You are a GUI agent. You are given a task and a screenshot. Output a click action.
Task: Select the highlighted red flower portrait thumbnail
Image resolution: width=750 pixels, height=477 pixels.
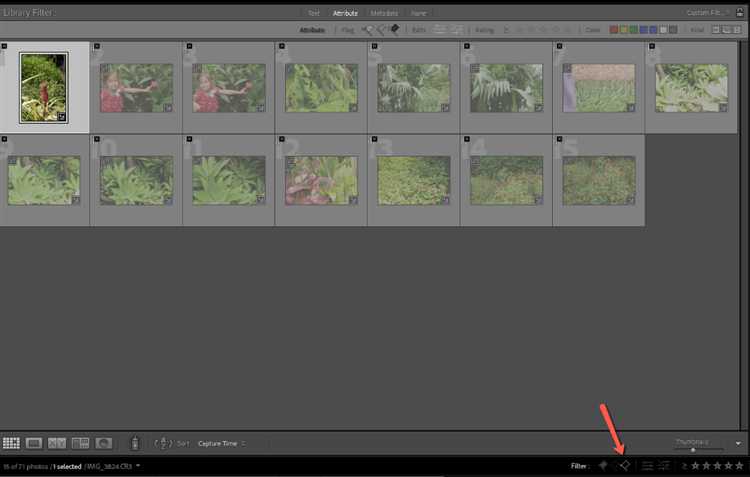[44, 88]
